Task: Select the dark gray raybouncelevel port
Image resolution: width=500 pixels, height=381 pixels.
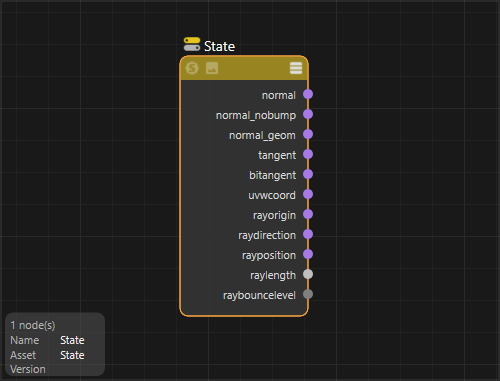Action: [x=308, y=294]
